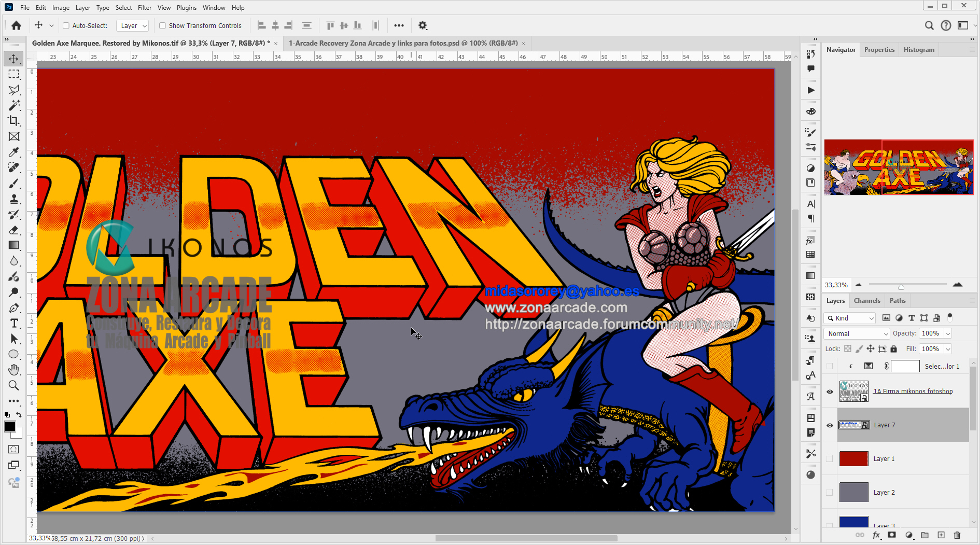
Task: Open the Move tool preset picker arrow
Action: 51,25
